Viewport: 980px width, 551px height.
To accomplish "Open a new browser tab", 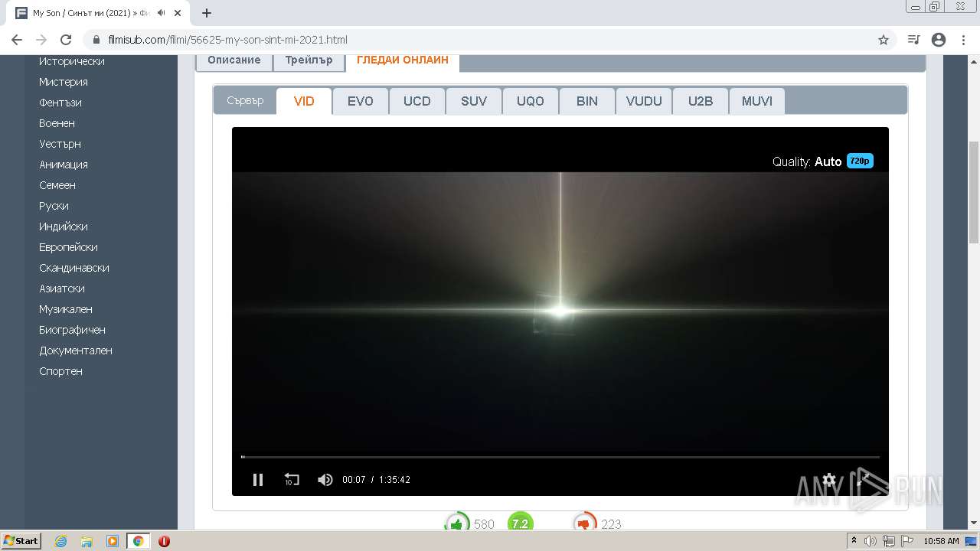I will (207, 13).
